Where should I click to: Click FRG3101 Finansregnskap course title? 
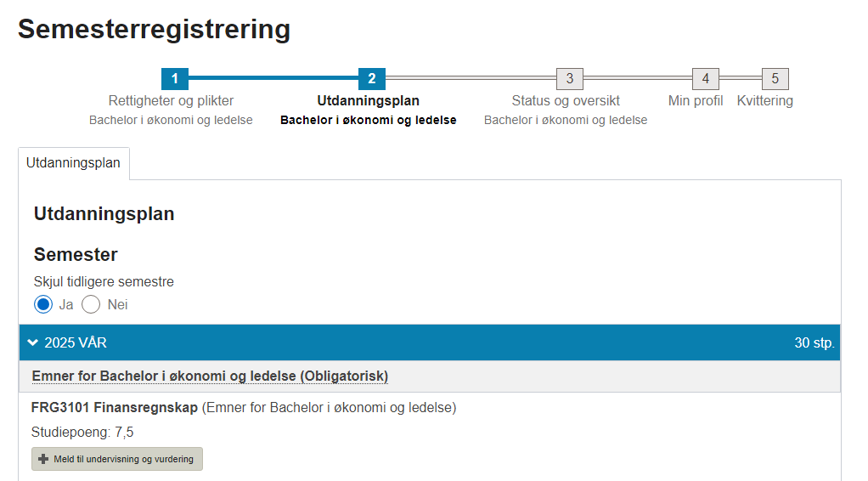click(115, 407)
